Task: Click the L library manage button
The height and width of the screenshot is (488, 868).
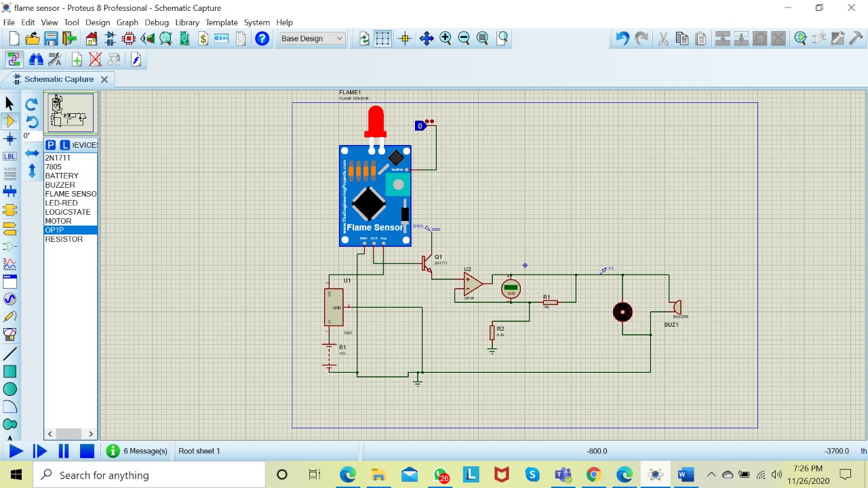Action: pyautogui.click(x=65, y=145)
